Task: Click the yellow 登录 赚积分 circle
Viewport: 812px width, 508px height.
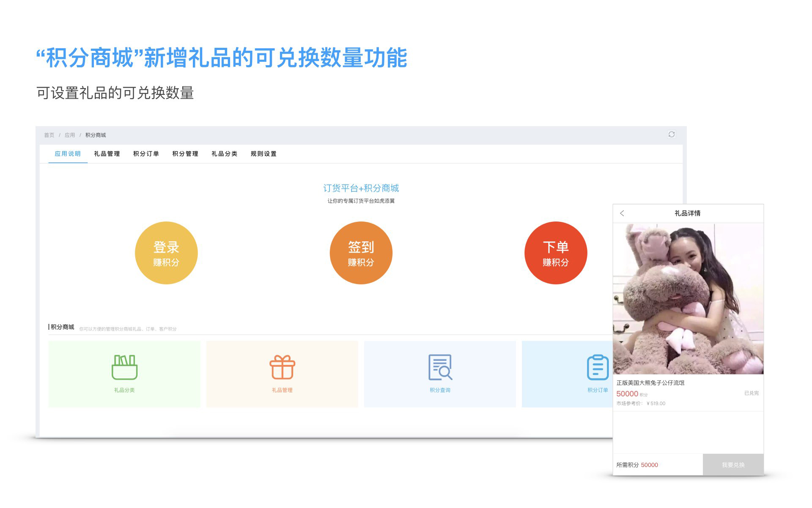Action: 166,253
